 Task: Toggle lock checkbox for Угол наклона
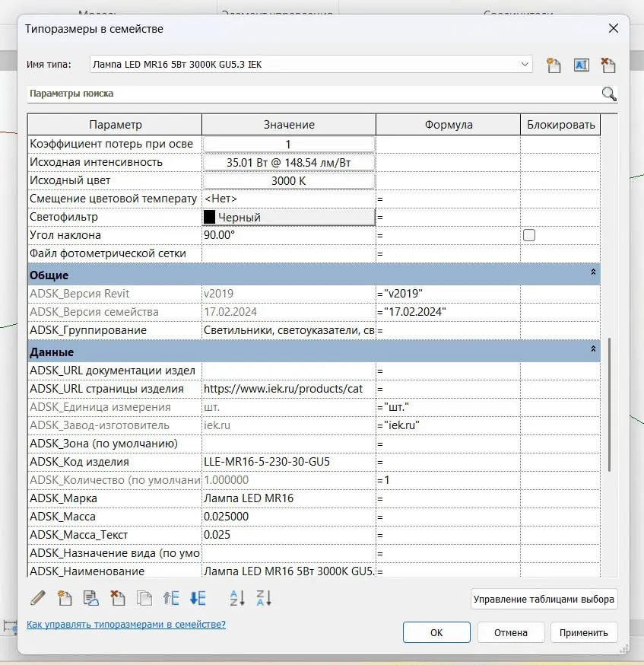coord(528,235)
